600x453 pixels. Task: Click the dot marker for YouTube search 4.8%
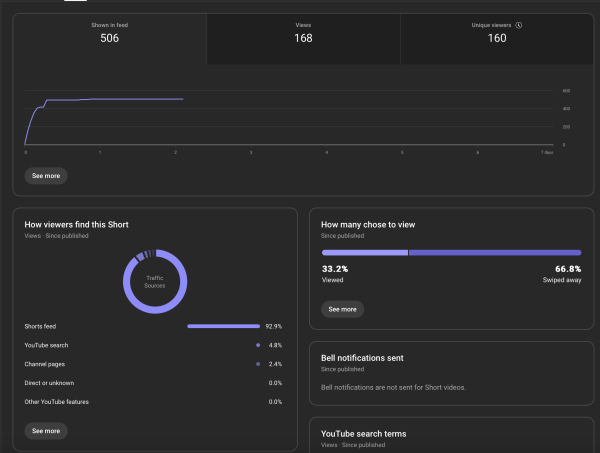257,345
